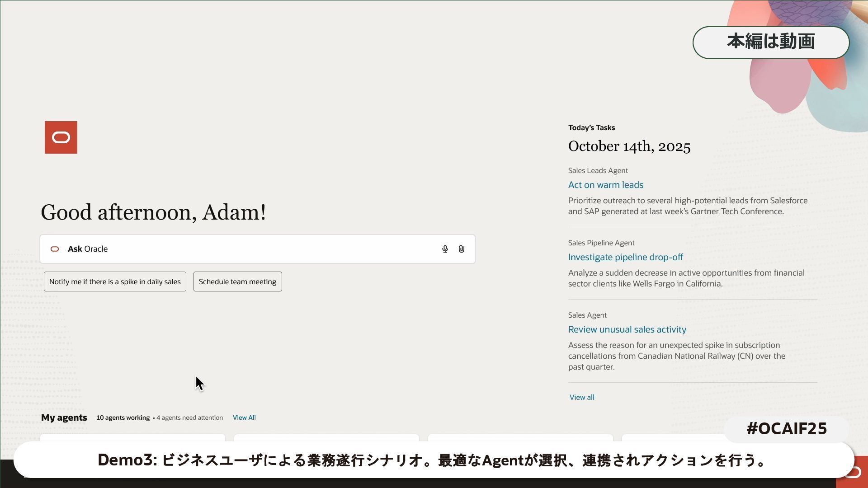The image size is (868, 488).
Task: Click the '10 agents working' status text
Action: [x=123, y=418]
